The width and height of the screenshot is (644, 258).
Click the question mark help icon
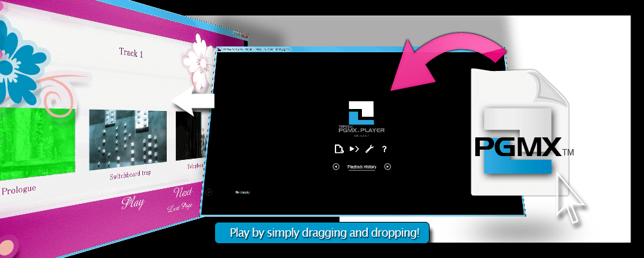384,149
